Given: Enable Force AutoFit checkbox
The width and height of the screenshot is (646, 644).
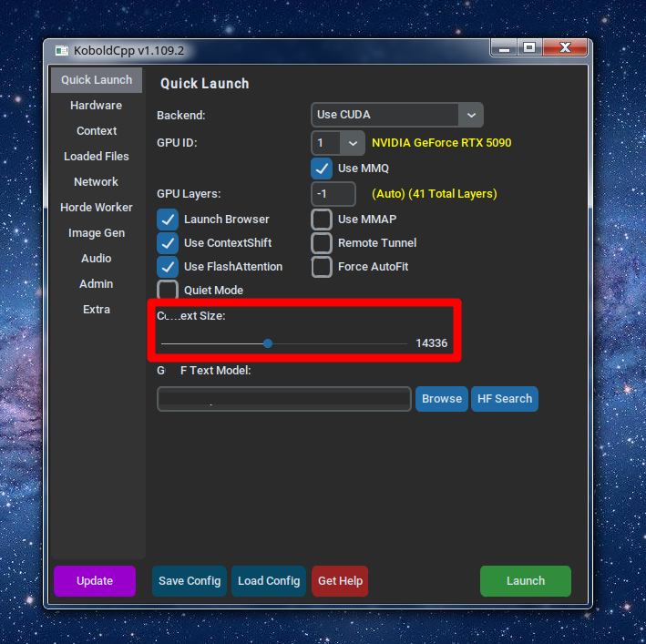Looking at the screenshot, I should 322,267.
